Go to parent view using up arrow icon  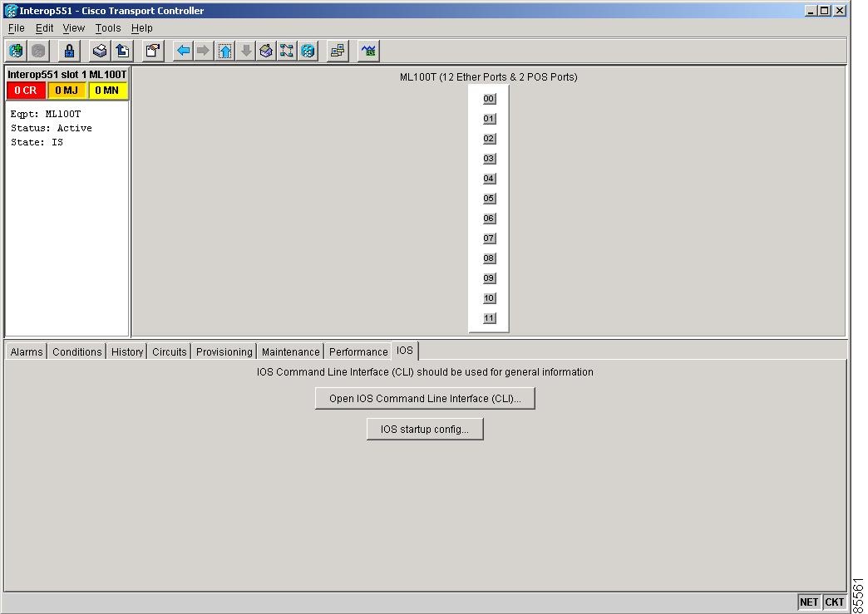click(x=224, y=51)
